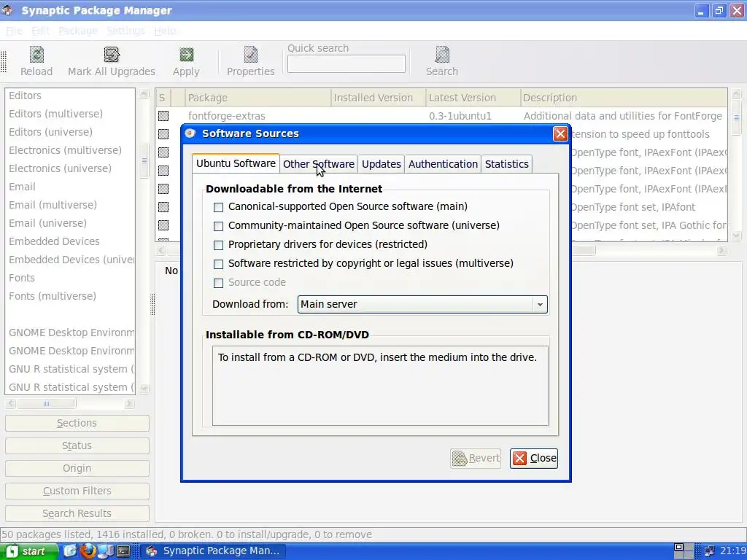747x560 pixels.
Task: Open the Download from server dropdown
Action: (422, 304)
